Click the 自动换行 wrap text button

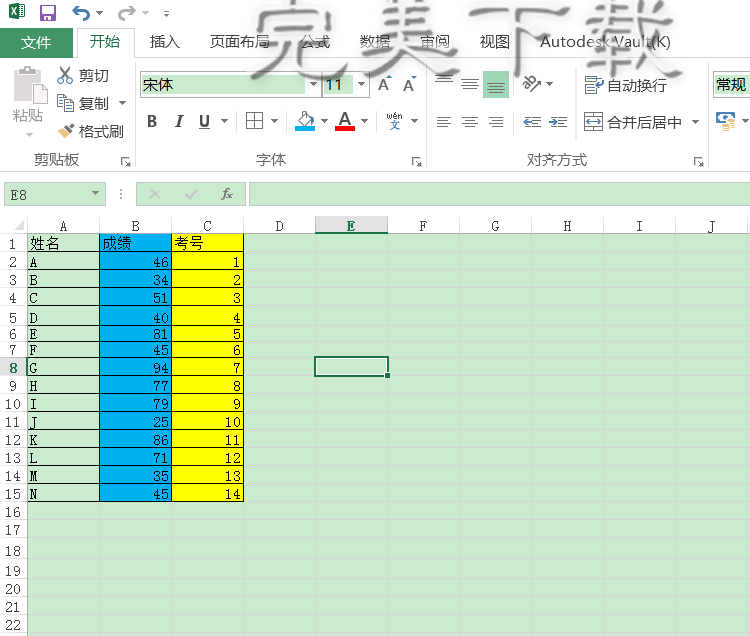(626, 85)
